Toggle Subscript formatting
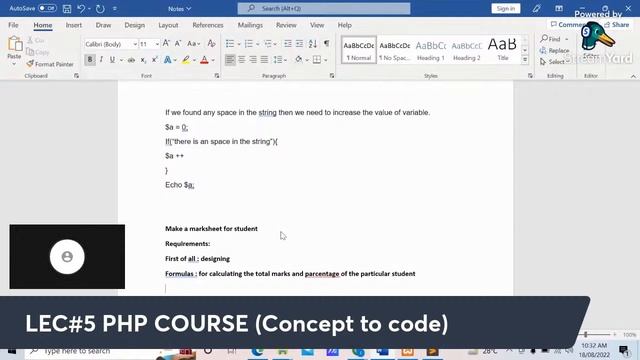 [143, 60]
